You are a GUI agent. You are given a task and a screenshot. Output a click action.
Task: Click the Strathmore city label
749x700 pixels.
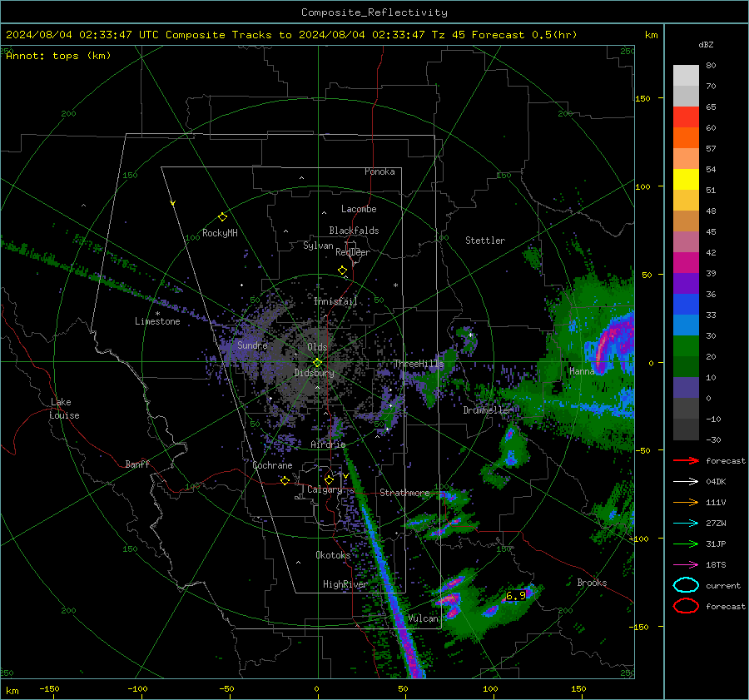pos(404,493)
